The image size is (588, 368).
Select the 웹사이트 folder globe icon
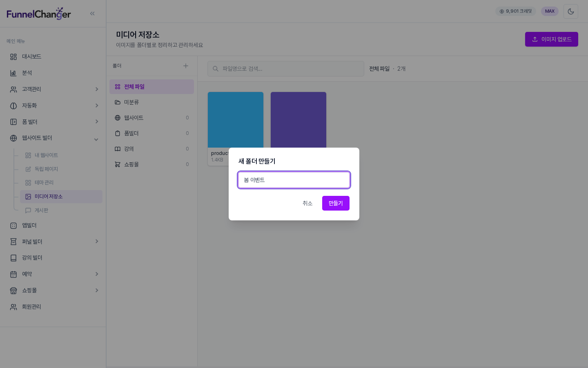pyautogui.click(x=118, y=118)
